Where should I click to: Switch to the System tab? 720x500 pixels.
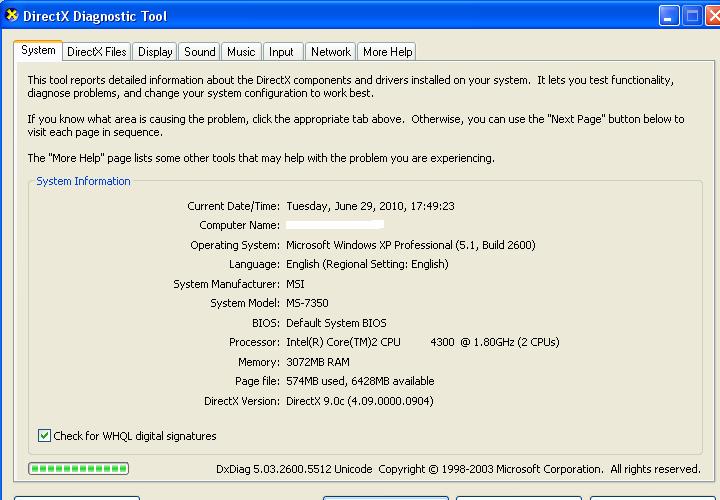tap(38, 50)
